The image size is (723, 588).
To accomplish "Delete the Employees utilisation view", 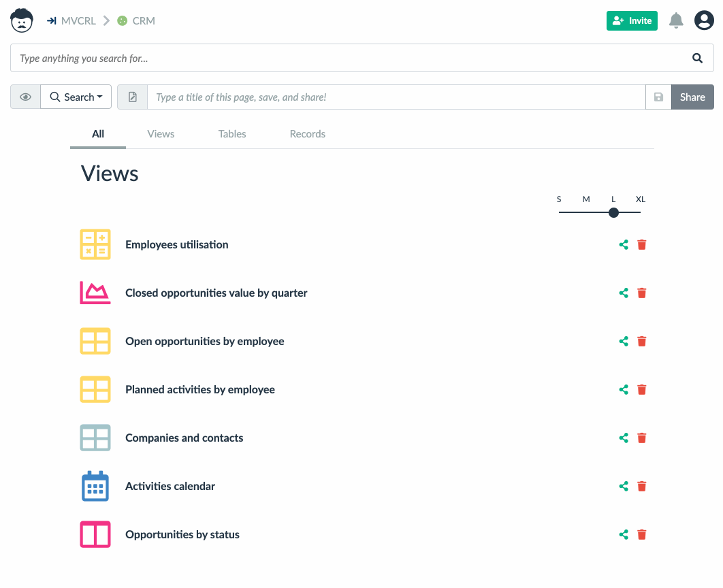I will pyautogui.click(x=642, y=245).
